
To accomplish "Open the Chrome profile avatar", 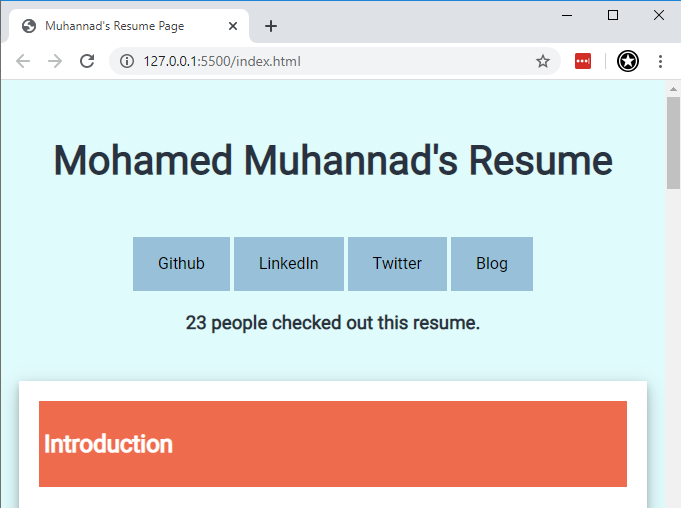I will pyautogui.click(x=628, y=61).
